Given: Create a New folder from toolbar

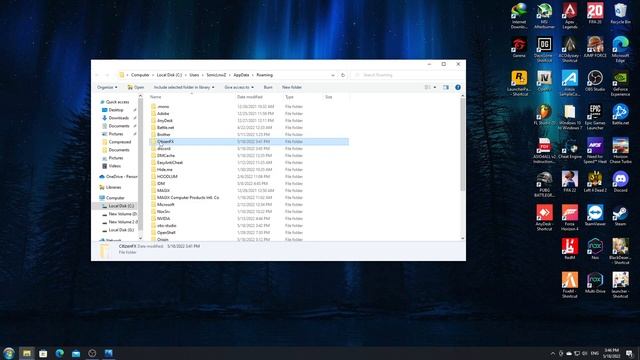Looking at the screenshot, I should pos(291,87).
